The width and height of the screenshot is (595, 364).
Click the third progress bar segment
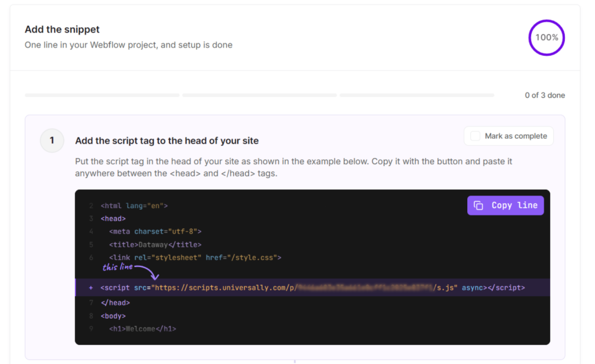point(417,95)
